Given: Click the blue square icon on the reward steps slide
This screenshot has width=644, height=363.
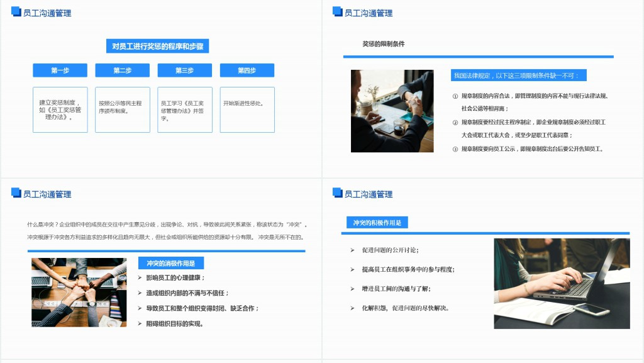Looking at the screenshot, I should [x=16, y=11].
